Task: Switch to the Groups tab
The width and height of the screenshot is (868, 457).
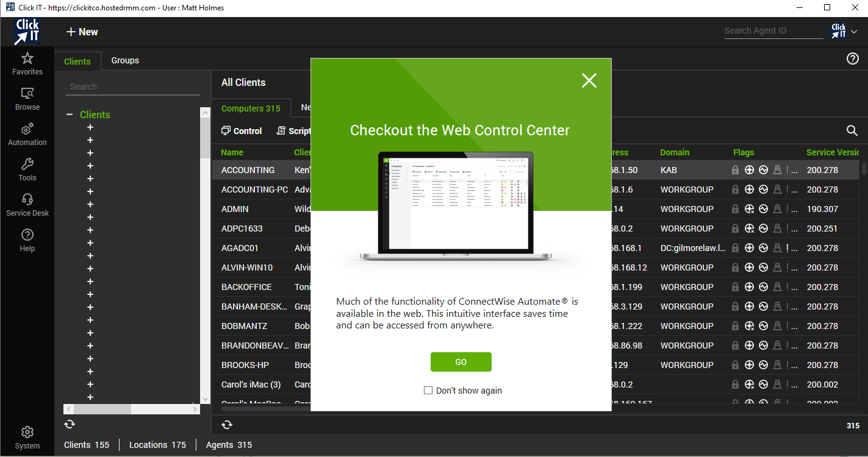Action: click(x=125, y=60)
